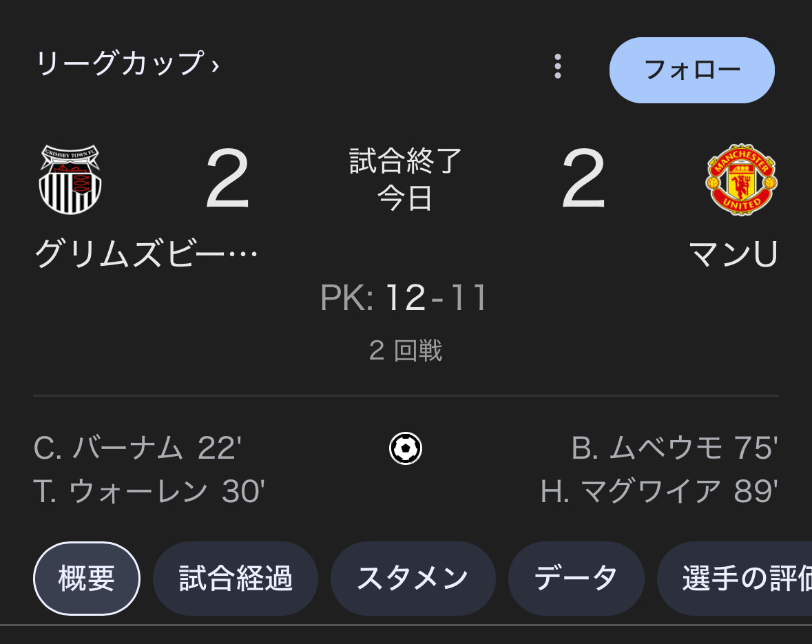Image resolution: width=812 pixels, height=644 pixels.
Task: Click the マンU team name
Action: tap(733, 254)
